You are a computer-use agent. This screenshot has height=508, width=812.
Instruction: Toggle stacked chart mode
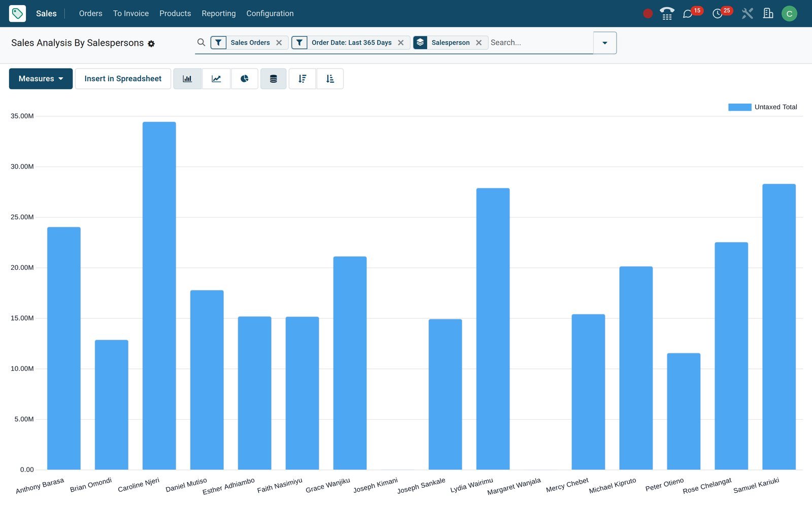[x=274, y=79]
